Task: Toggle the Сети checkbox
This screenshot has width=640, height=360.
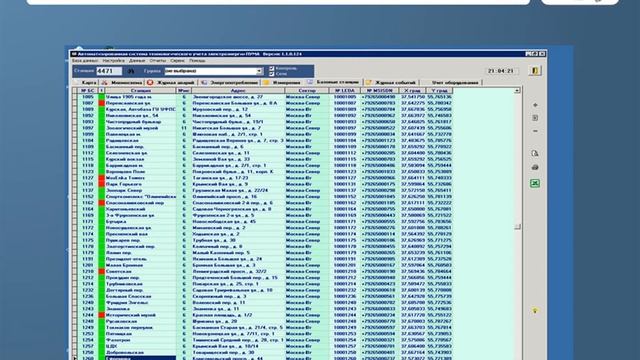Action: click(x=272, y=74)
